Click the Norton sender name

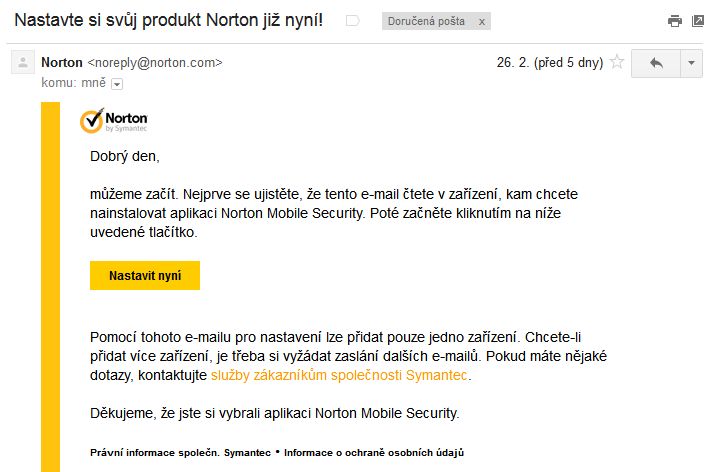(61, 62)
